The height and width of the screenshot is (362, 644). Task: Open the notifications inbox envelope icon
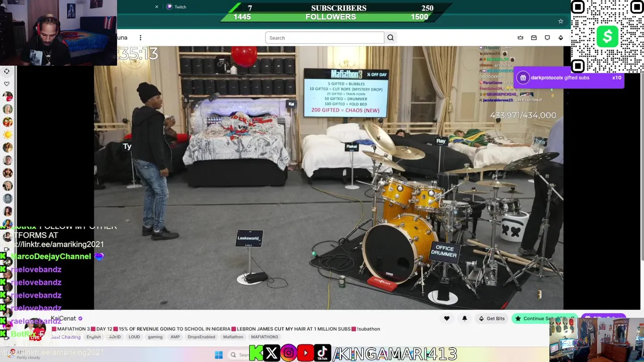pos(534,38)
